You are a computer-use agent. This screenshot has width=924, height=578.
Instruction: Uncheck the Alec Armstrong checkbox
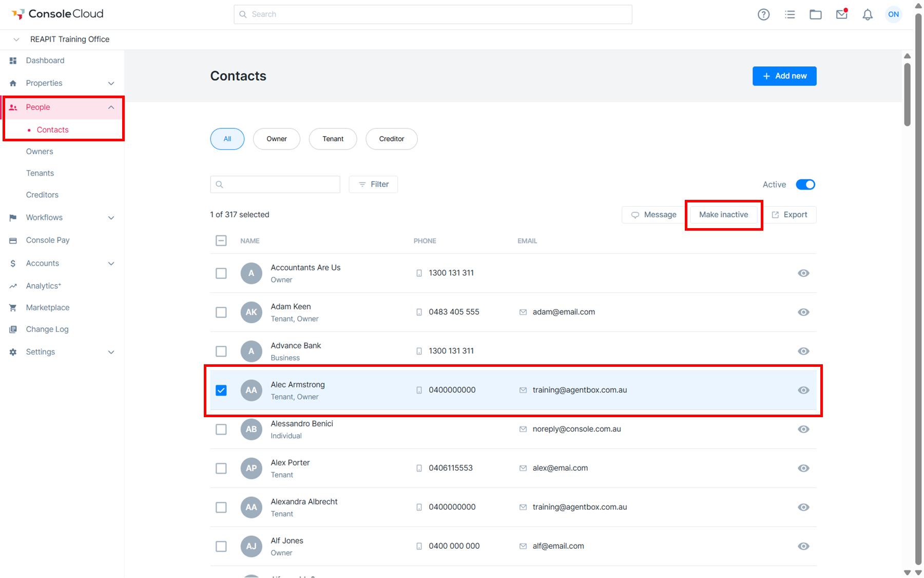[221, 390]
